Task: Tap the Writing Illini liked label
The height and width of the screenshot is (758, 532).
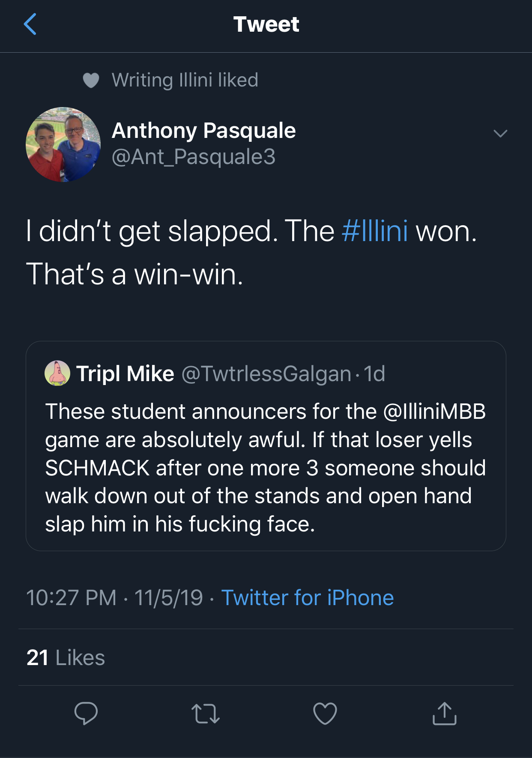Action: click(185, 80)
